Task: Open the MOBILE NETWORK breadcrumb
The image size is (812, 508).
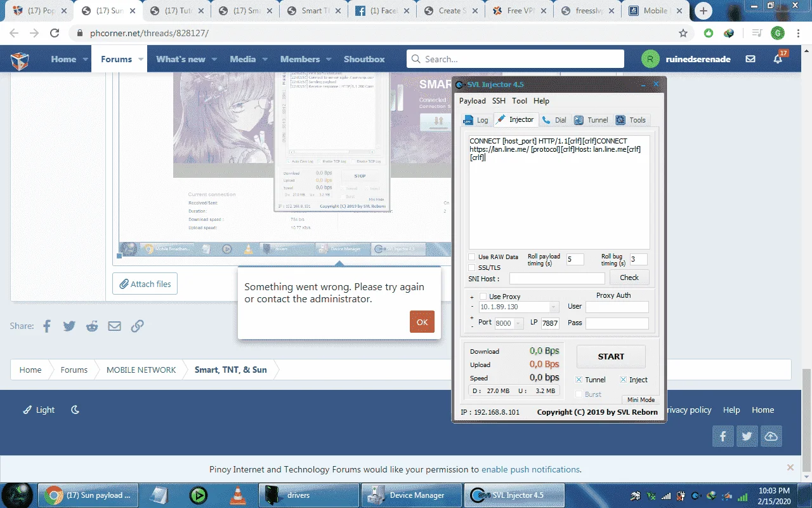Action: [141, 370]
